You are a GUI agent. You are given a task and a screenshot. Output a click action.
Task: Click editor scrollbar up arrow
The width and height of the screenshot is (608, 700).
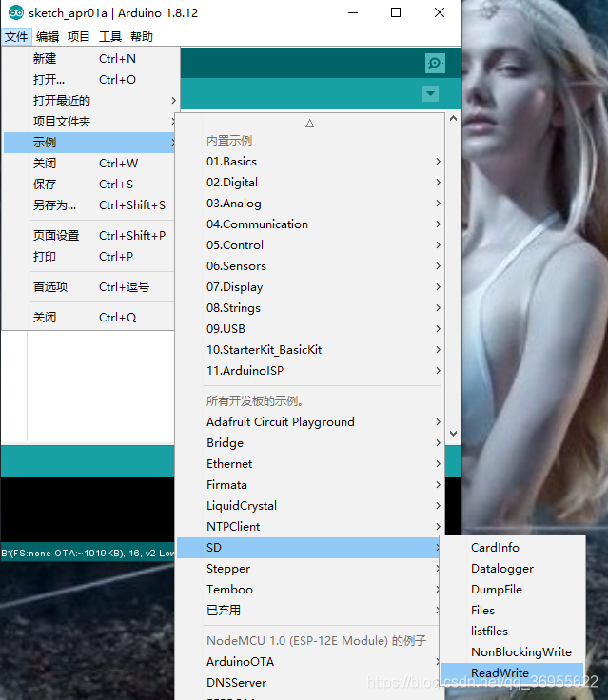(454, 118)
